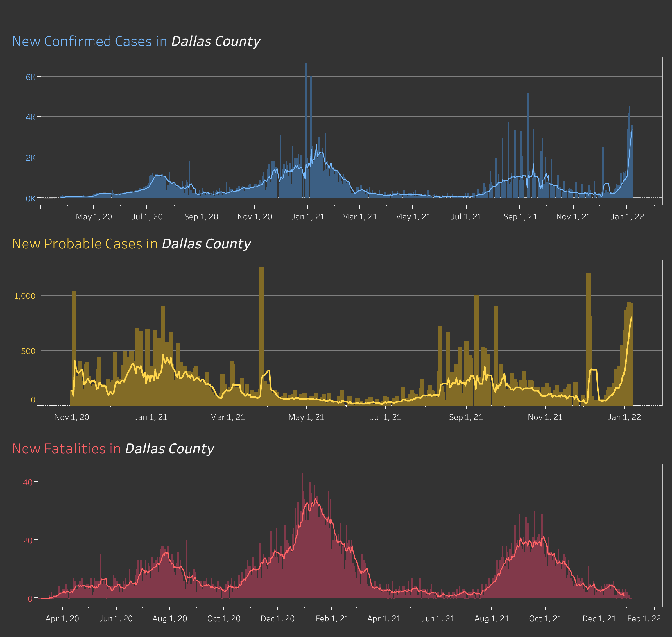The height and width of the screenshot is (637, 672).
Task: Click 'Sep 1, 20' on confirmed cases axis
Action: [201, 216]
